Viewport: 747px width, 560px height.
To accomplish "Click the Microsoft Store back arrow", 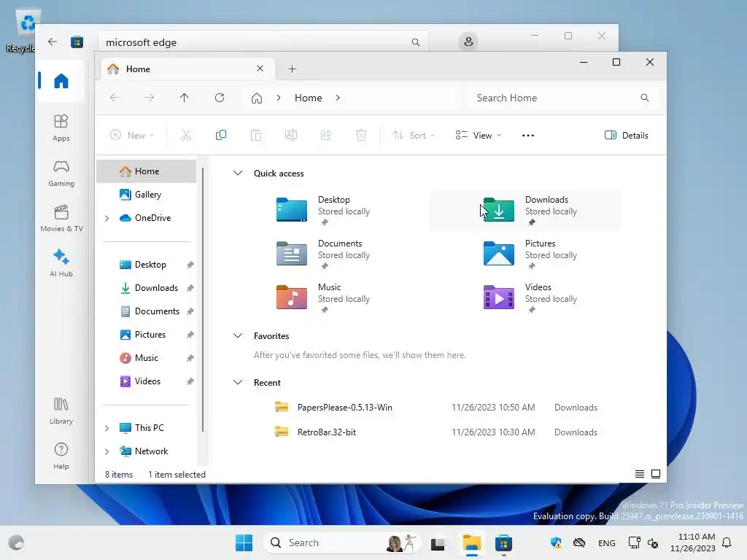I will pos(53,42).
